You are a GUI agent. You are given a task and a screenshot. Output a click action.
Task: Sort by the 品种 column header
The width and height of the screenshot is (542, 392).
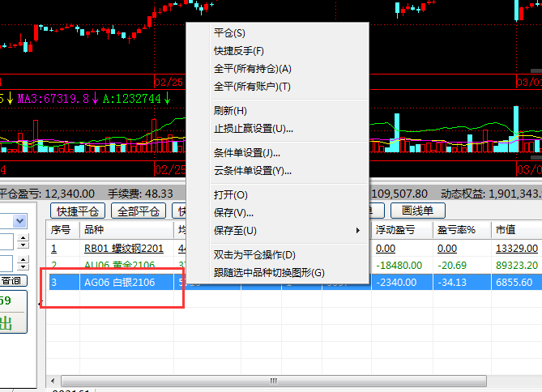tap(126, 230)
